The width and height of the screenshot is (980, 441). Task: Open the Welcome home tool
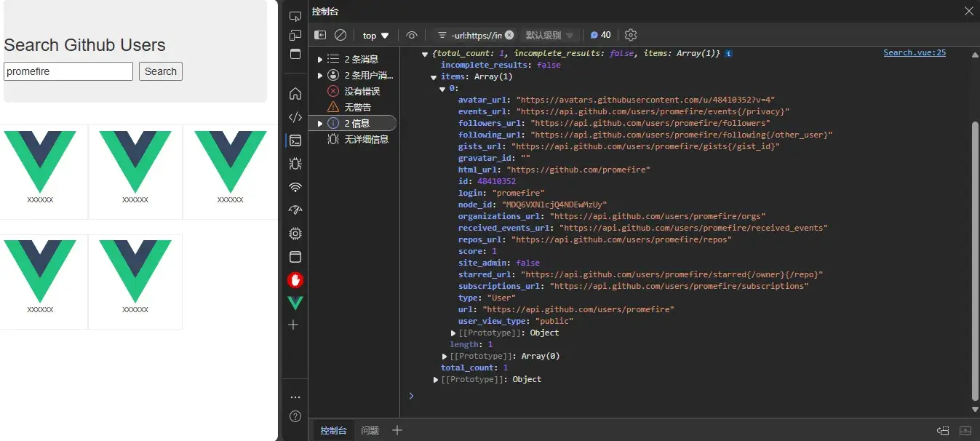295,94
